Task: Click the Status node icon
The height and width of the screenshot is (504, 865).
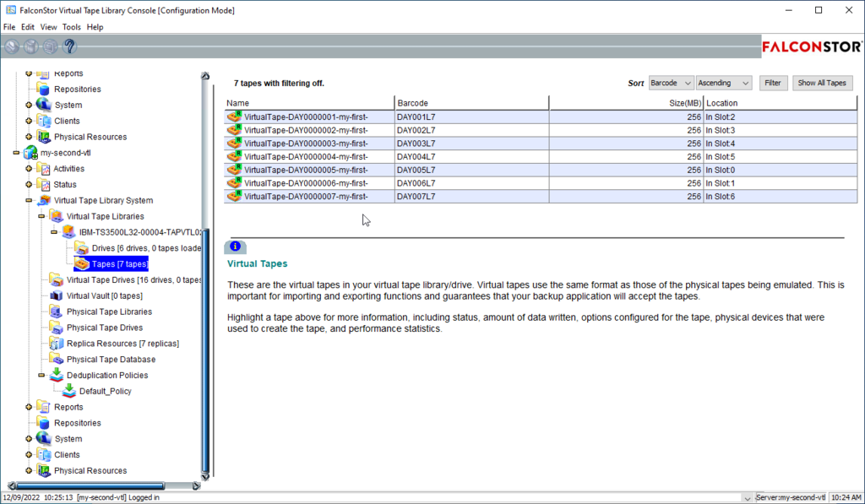Action: 44,185
